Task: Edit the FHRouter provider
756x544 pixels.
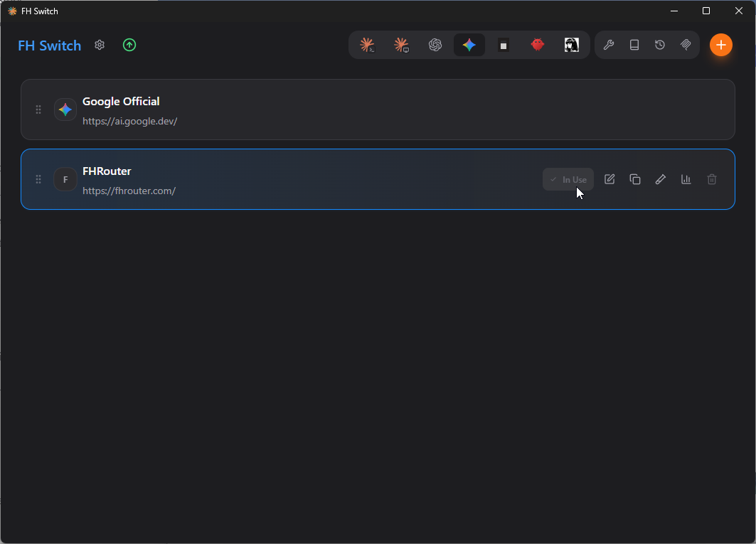Action: 609,179
